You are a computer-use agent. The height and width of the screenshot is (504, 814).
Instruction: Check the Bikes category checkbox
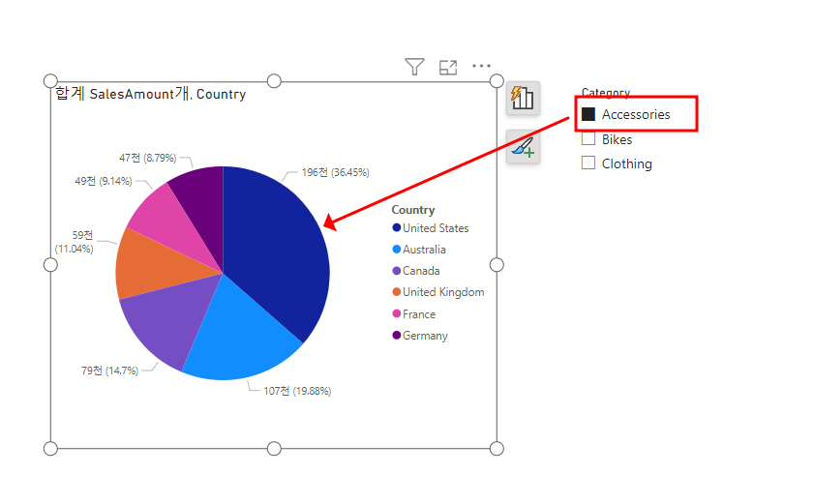tap(588, 138)
